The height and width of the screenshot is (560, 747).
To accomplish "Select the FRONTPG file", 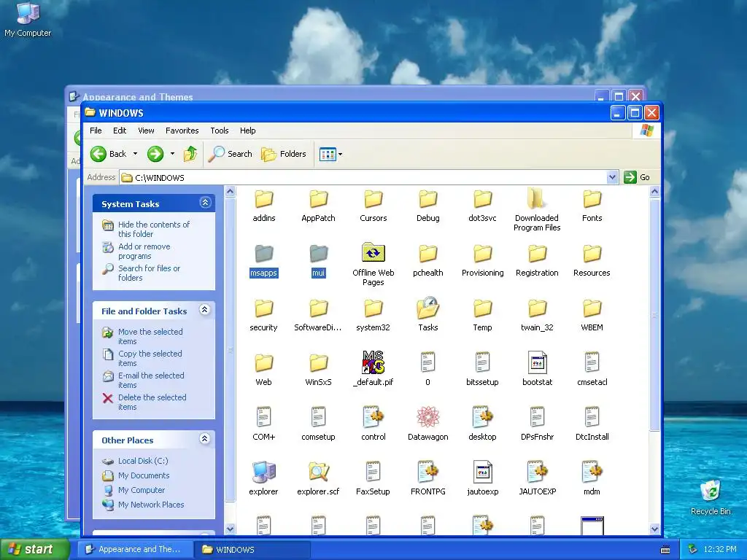I will 427,478.
